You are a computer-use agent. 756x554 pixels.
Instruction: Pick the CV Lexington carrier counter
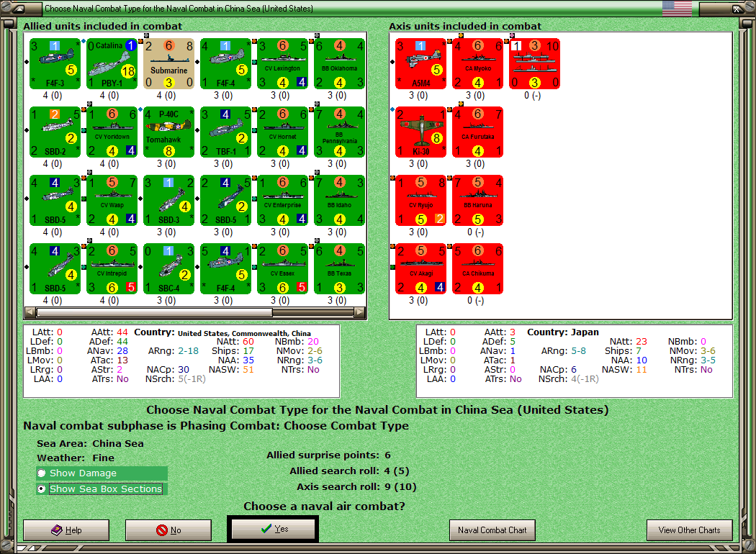tap(282, 64)
